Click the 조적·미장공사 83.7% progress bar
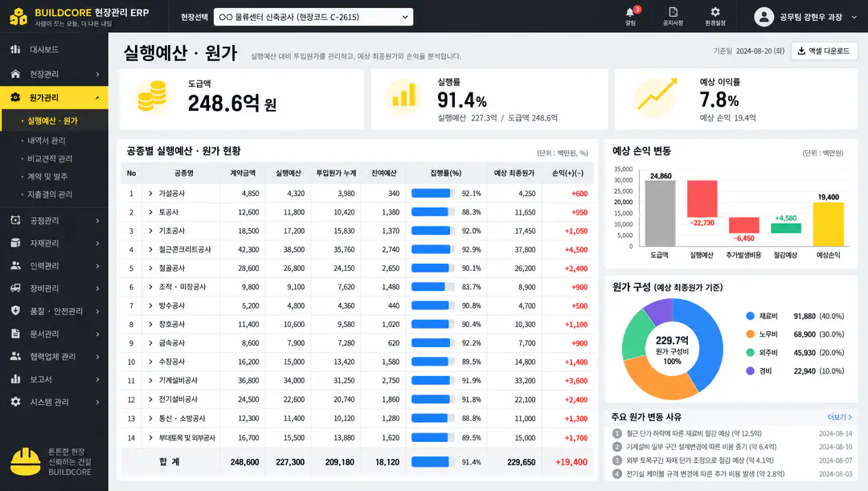Screen dimensions: 868x491 [x=433, y=287]
